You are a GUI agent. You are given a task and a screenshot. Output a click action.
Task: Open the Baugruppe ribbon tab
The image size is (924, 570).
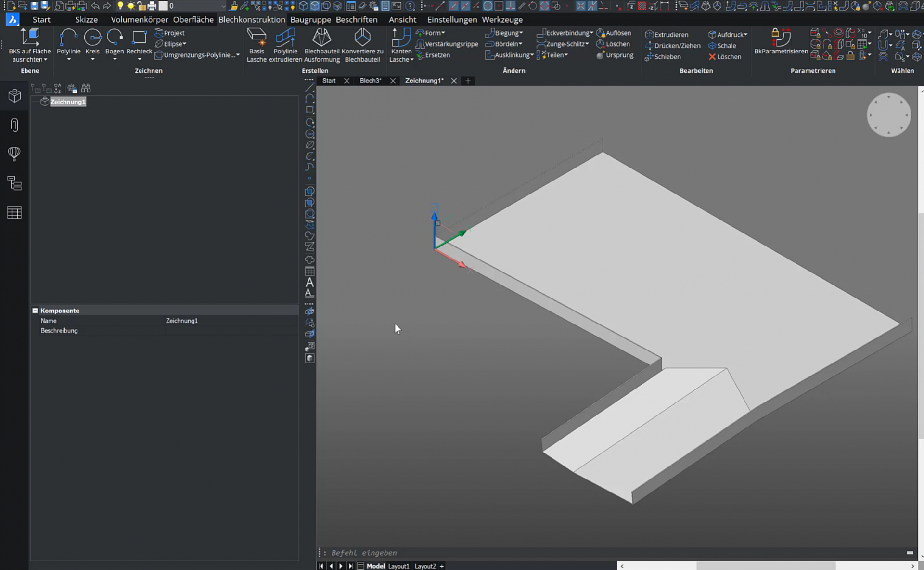310,20
